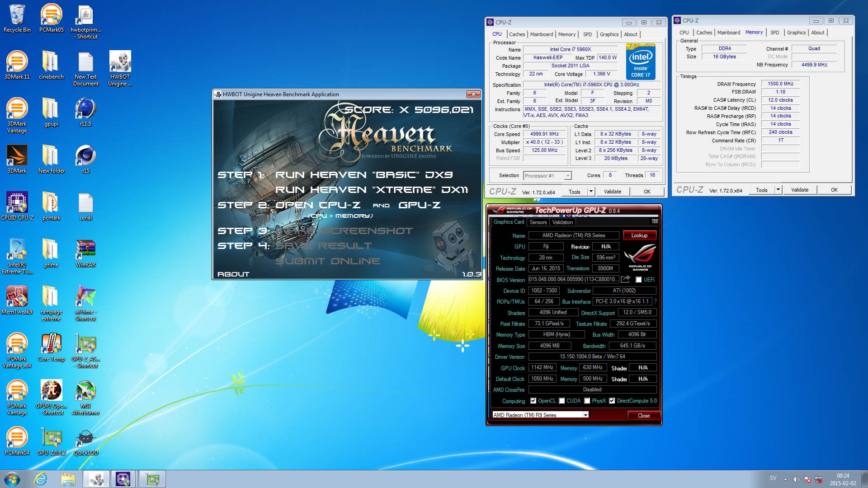The image size is (868, 488).
Task: Click the Windows Start button
Action: pyautogui.click(x=12, y=479)
